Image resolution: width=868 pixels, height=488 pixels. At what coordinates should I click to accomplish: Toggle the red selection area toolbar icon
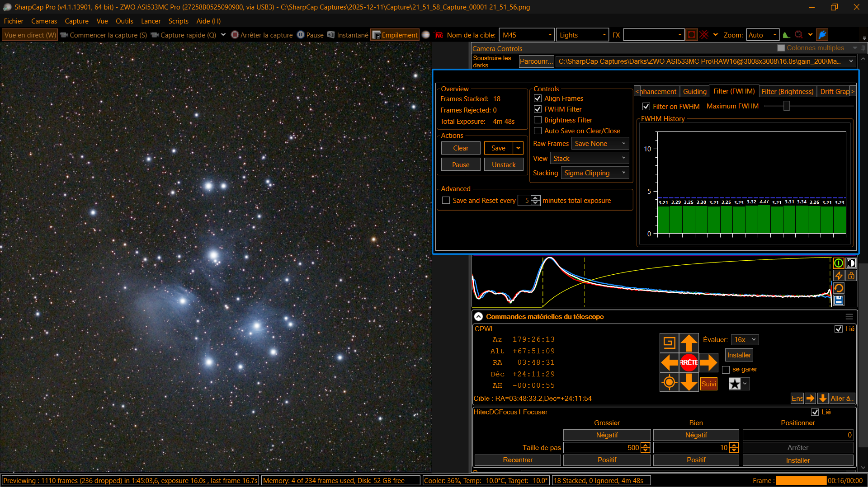[x=692, y=35]
